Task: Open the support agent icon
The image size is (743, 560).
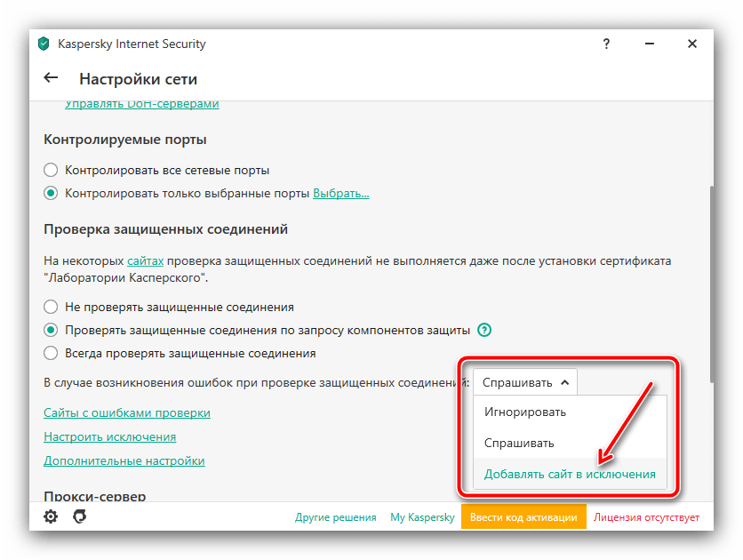Action: (x=80, y=516)
